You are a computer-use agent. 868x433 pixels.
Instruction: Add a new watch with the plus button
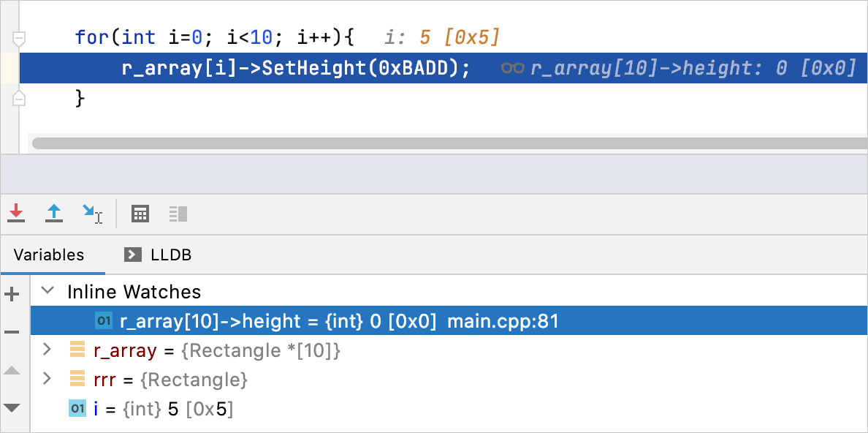(x=12, y=294)
